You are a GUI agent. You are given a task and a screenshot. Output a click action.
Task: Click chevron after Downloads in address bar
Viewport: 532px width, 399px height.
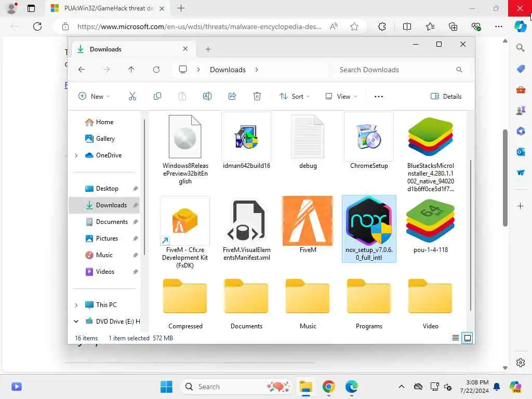click(x=257, y=70)
